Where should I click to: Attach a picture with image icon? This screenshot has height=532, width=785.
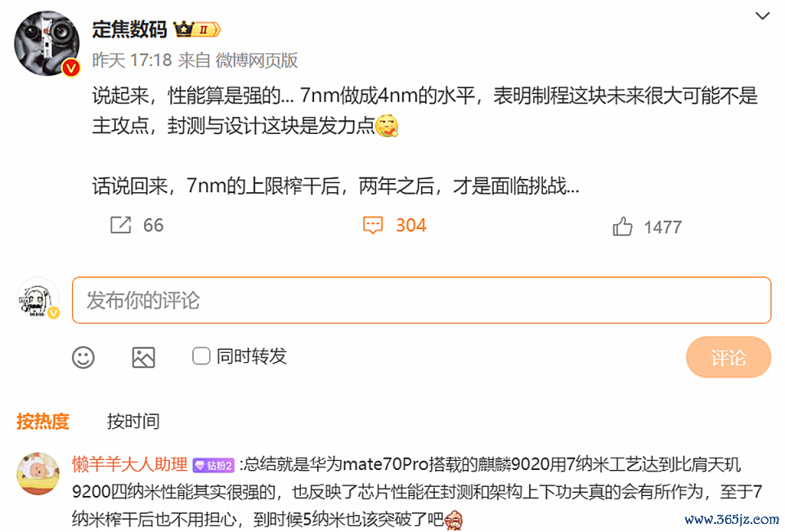click(144, 357)
